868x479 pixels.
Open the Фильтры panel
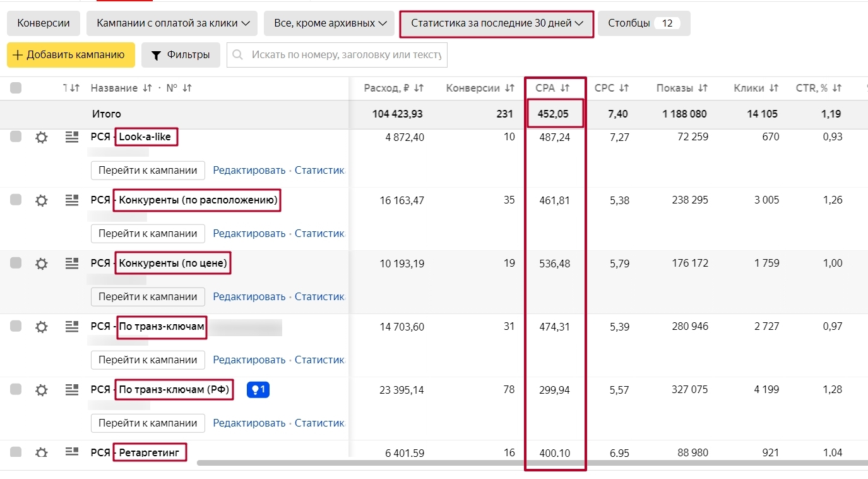point(181,55)
